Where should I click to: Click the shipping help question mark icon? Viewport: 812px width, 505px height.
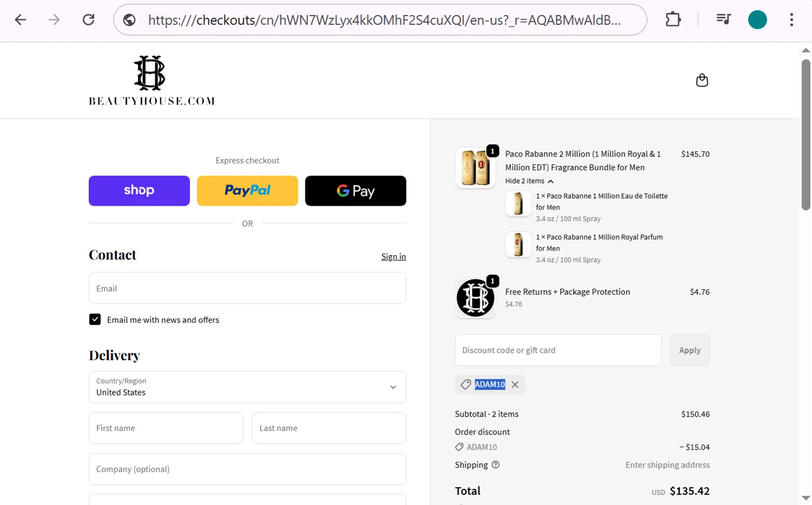pos(495,465)
